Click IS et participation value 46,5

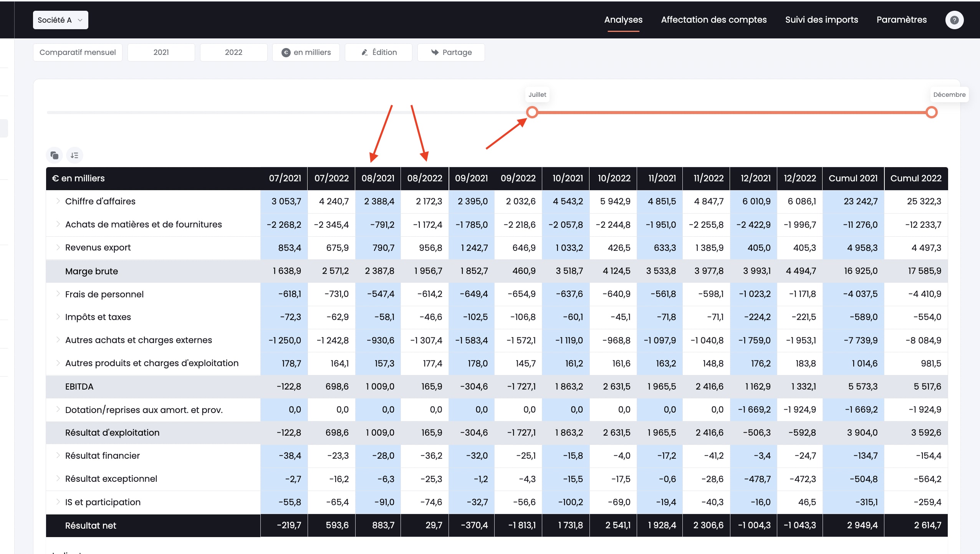[x=807, y=502]
